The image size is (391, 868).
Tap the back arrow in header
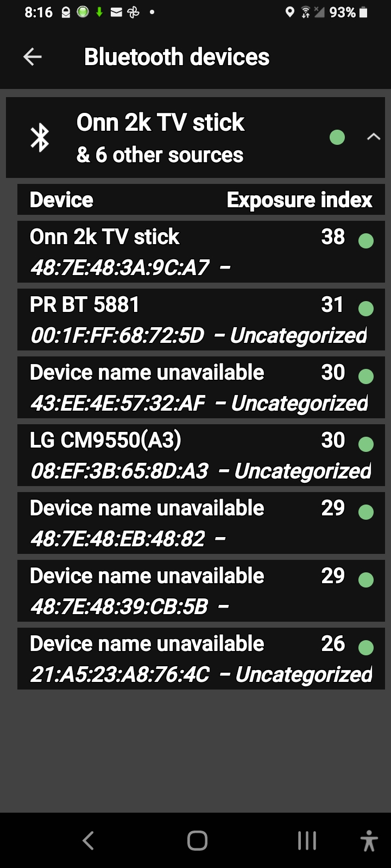33,57
